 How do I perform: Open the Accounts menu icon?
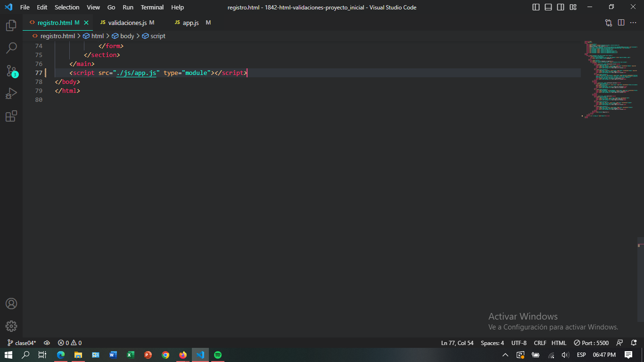click(x=11, y=304)
